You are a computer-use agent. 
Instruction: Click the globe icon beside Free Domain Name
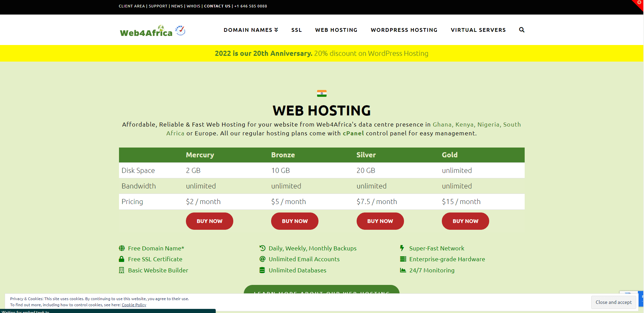click(x=122, y=248)
